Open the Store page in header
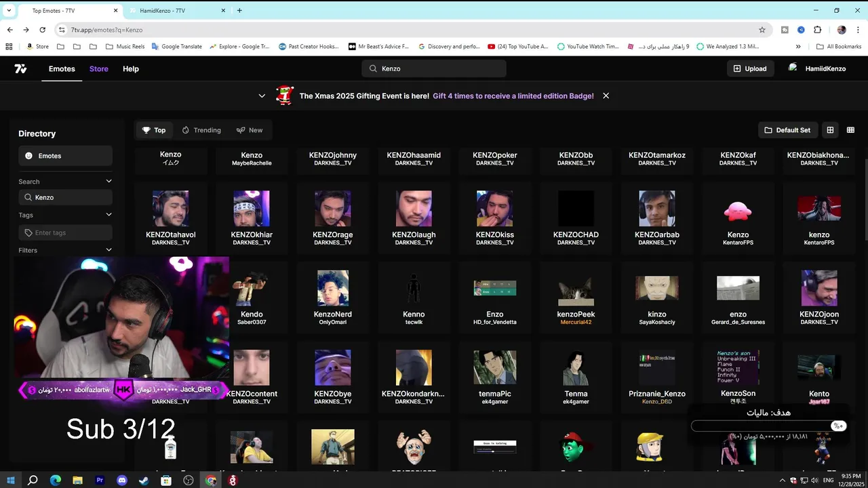Viewport: 868px width, 488px height. [x=99, y=68]
